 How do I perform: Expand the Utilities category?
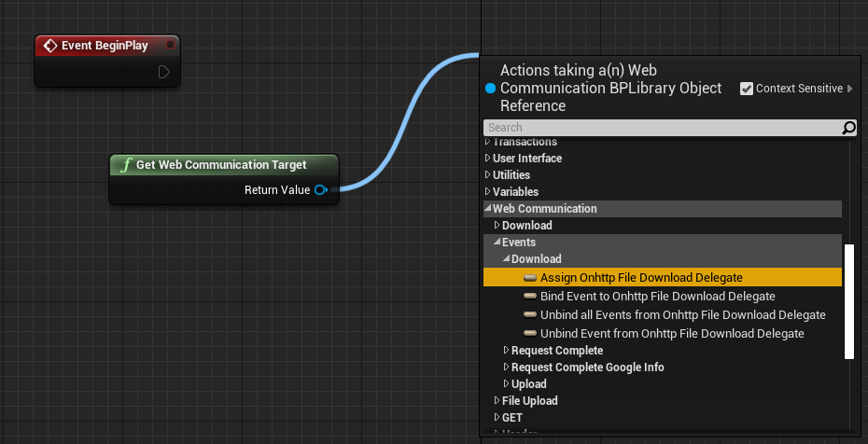coord(487,175)
